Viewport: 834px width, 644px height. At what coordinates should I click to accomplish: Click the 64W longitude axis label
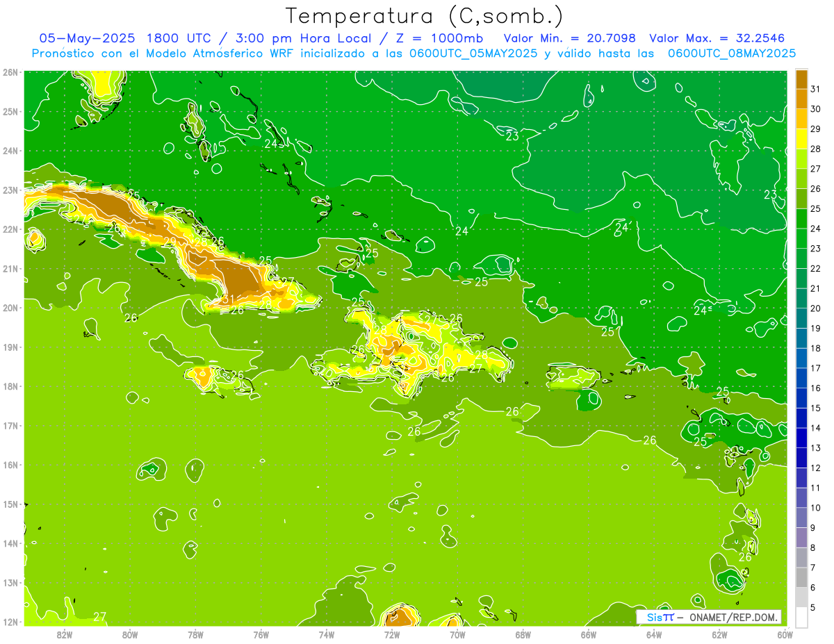coord(654,634)
